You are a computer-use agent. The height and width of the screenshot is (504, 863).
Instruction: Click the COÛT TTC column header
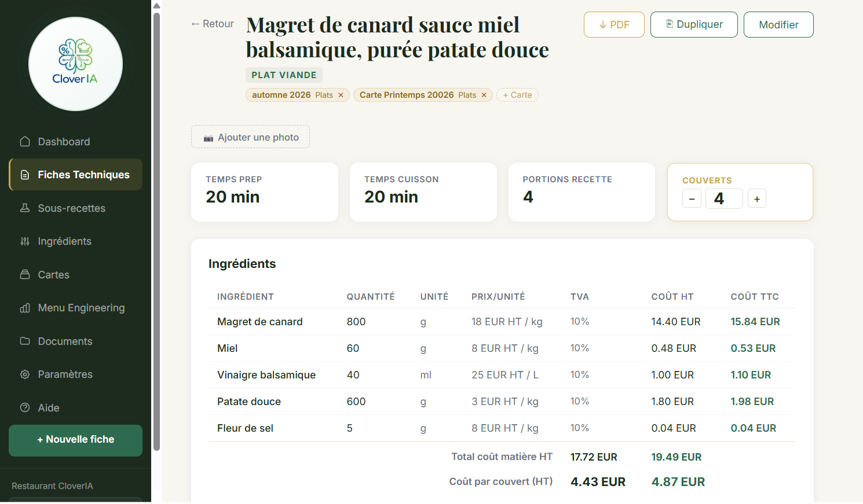click(x=755, y=297)
